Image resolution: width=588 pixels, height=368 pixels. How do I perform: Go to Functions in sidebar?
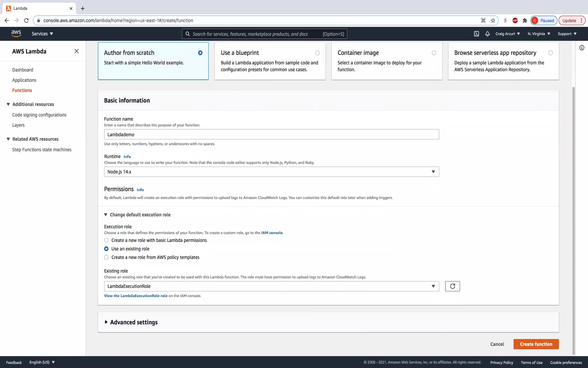click(x=22, y=90)
